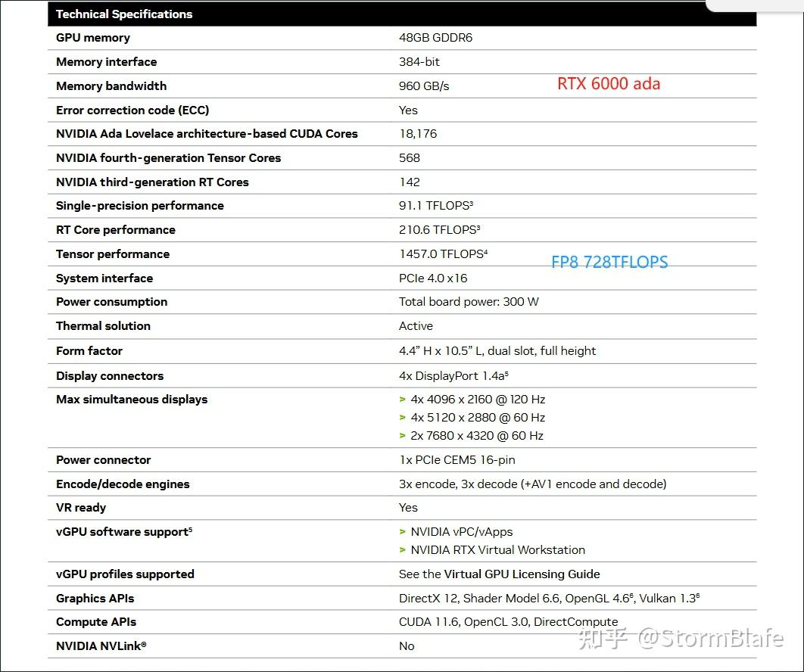The height and width of the screenshot is (672, 804).
Task: Select the 210.6 TFLOPS value
Action: click(x=439, y=229)
